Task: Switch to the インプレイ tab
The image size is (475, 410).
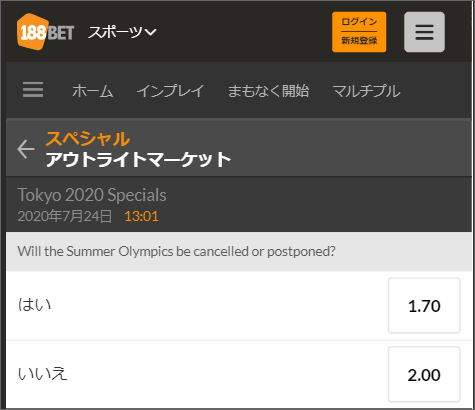Action: (170, 91)
